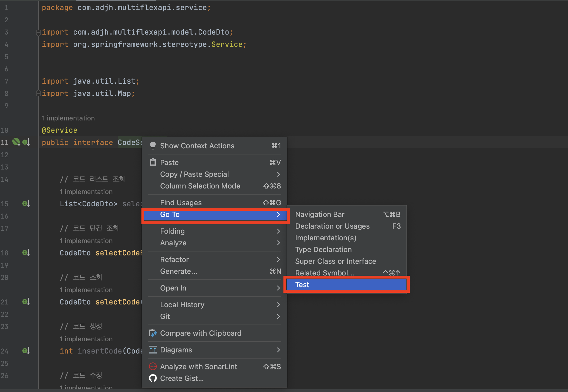
Task: Collapse the import block fold marker on line 3
Action: 38,32
